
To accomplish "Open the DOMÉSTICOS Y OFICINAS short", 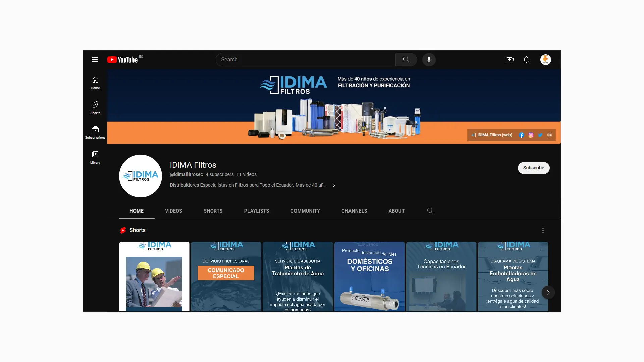I will (370, 277).
